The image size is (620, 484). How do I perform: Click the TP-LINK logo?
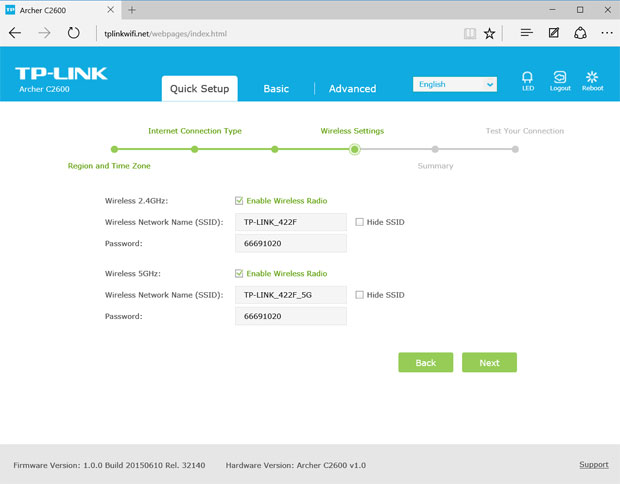[61, 74]
